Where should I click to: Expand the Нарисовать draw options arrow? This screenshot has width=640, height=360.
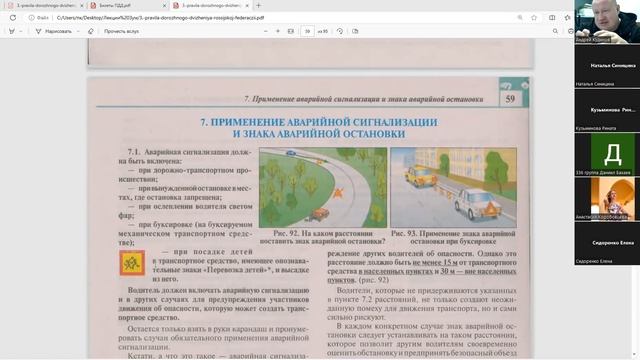[78, 31]
